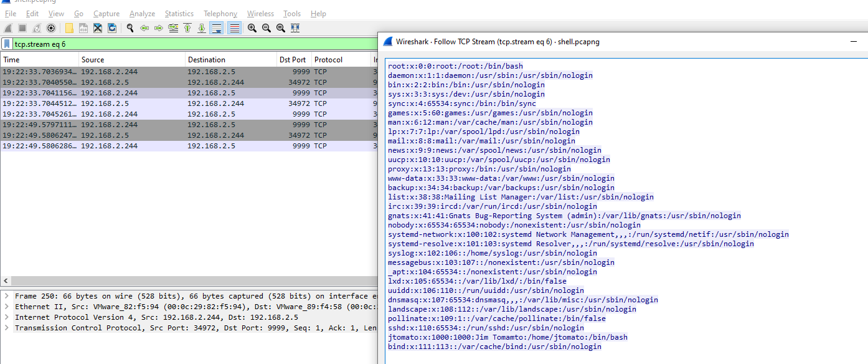Click the find packet magnifier icon
868x364 pixels.
130,28
